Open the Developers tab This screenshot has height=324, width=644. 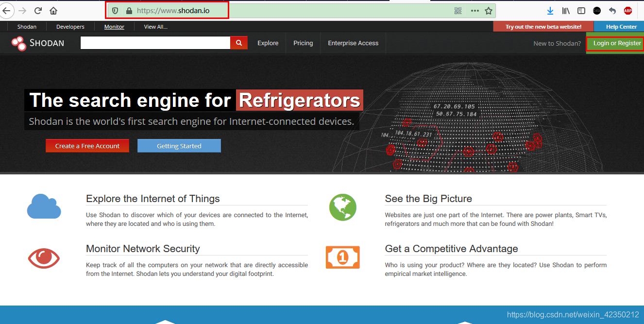click(x=70, y=27)
